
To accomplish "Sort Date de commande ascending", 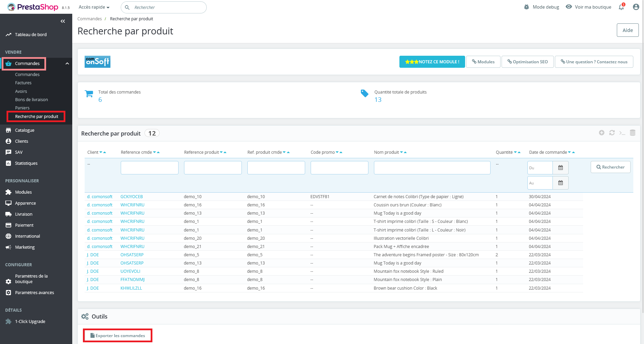I will coord(573,152).
